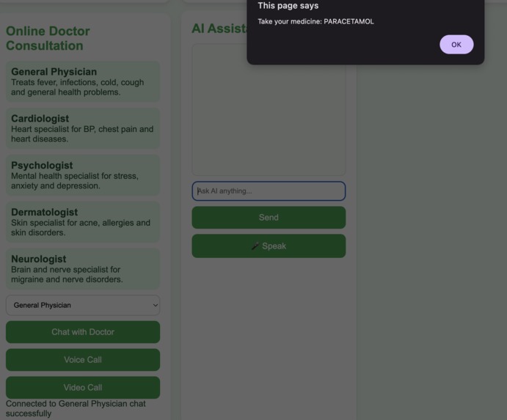Pick the Dermatologist card
Viewport: 507px width, 420px height.
pyautogui.click(x=83, y=222)
